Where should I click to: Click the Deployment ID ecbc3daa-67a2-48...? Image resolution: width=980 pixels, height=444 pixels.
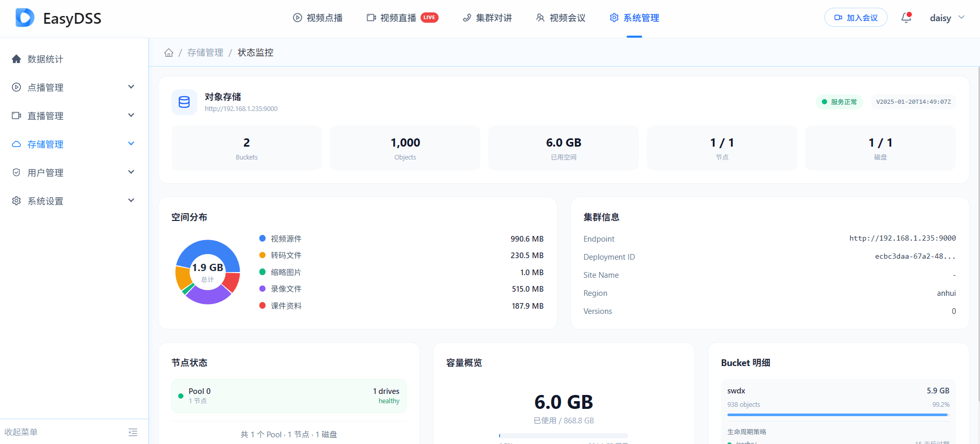click(x=915, y=256)
